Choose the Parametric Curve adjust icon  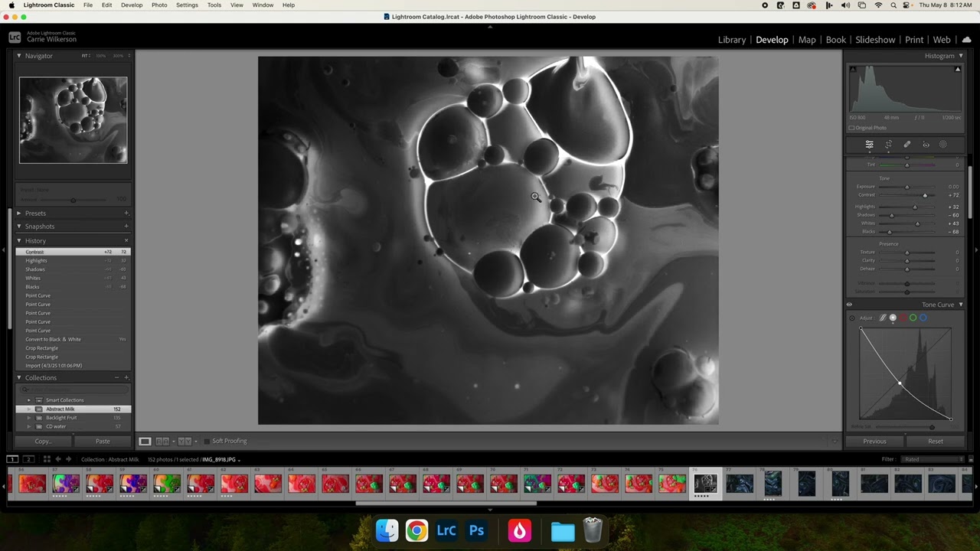883,318
